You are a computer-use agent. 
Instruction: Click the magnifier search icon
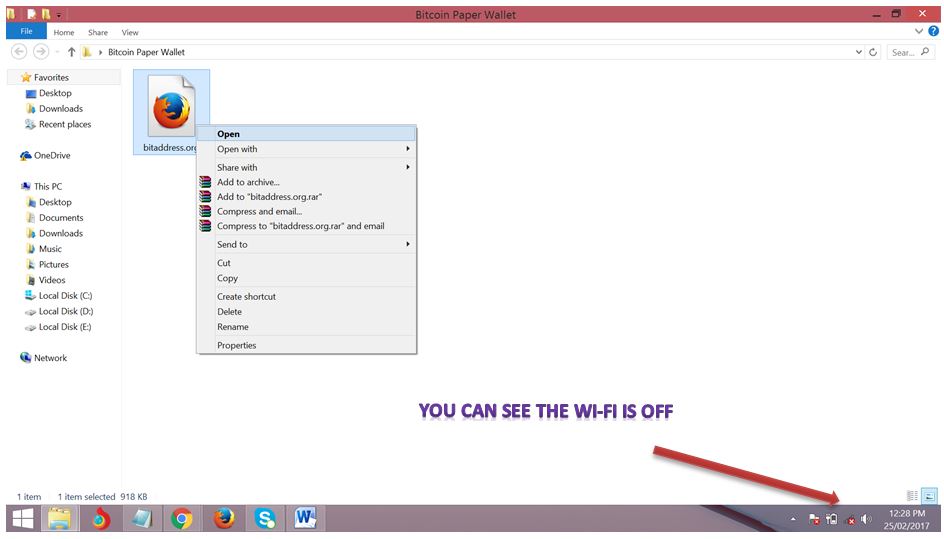click(x=925, y=52)
